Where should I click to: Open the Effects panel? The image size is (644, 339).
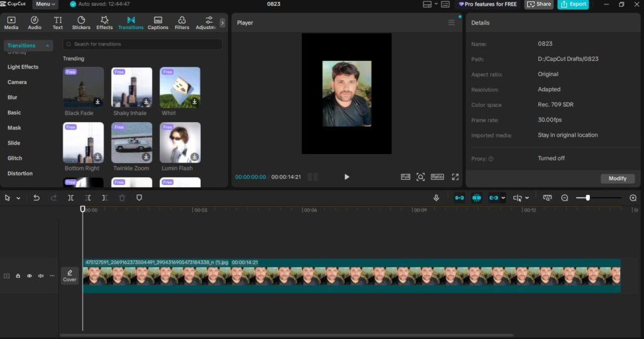pos(104,23)
